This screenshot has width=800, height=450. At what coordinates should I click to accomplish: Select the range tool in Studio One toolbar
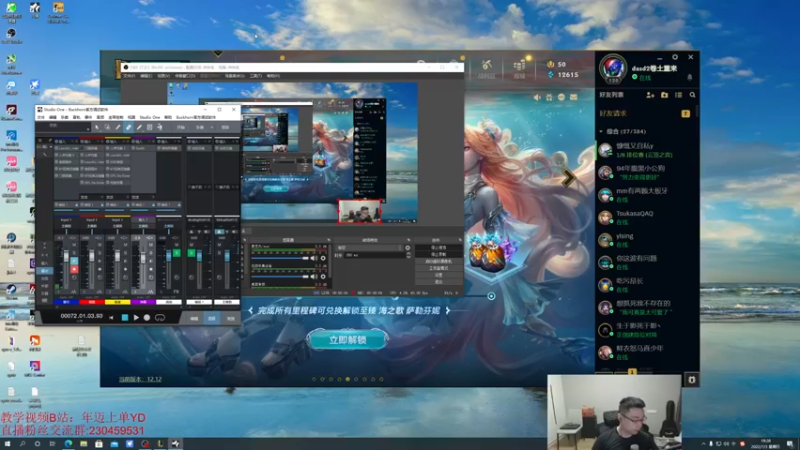[107, 127]
